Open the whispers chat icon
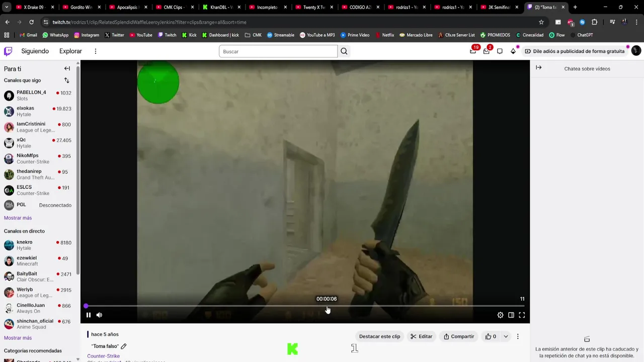Viewport: 644px width, 362px height. tap(500, 51)
